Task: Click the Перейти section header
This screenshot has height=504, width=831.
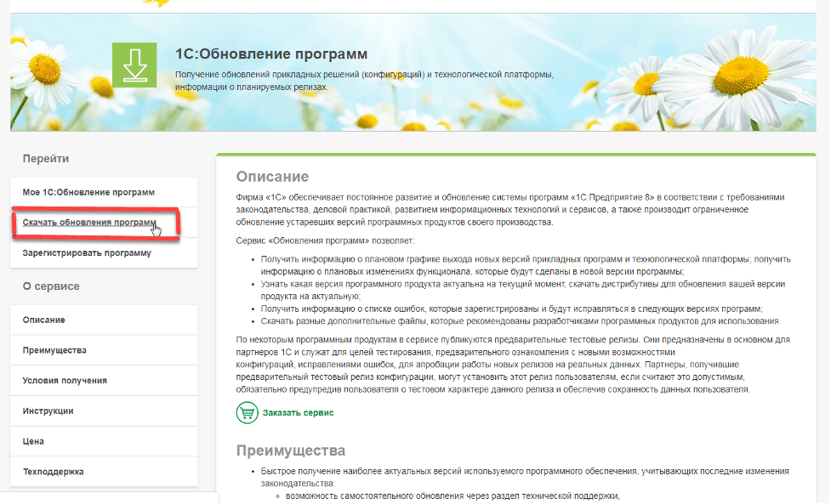Action: tap(41, 159)
